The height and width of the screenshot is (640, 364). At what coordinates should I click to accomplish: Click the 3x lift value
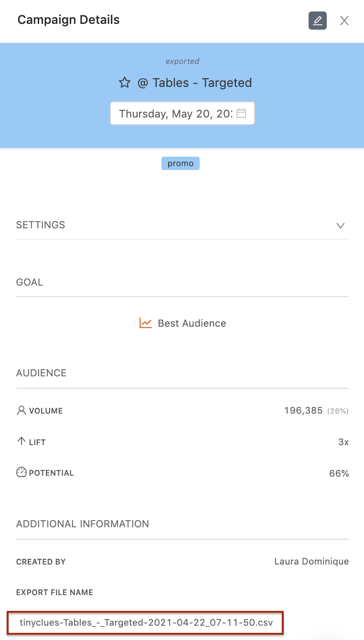(343, 442)
